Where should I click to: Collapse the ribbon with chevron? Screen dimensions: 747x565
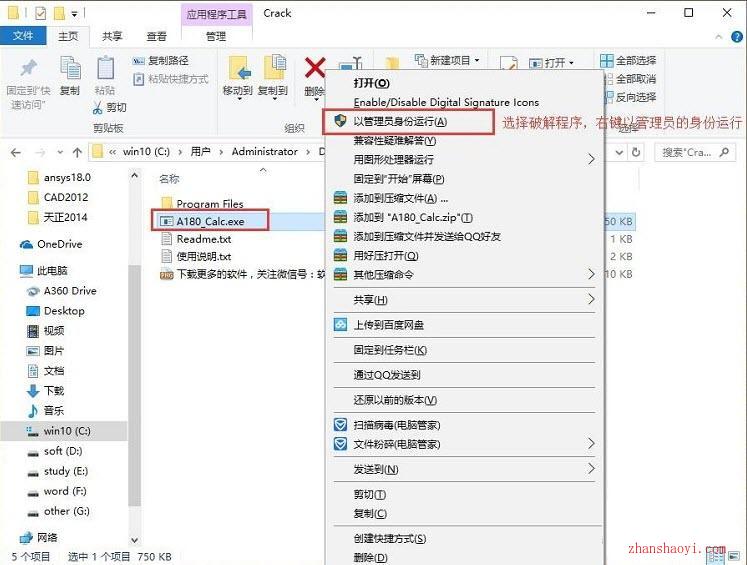point(719,37)
